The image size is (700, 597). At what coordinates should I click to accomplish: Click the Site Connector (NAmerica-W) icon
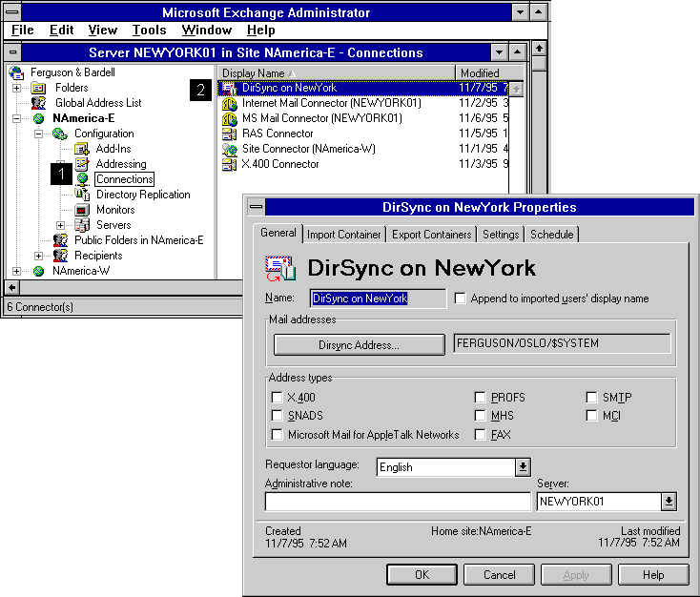tap(230, 149)
